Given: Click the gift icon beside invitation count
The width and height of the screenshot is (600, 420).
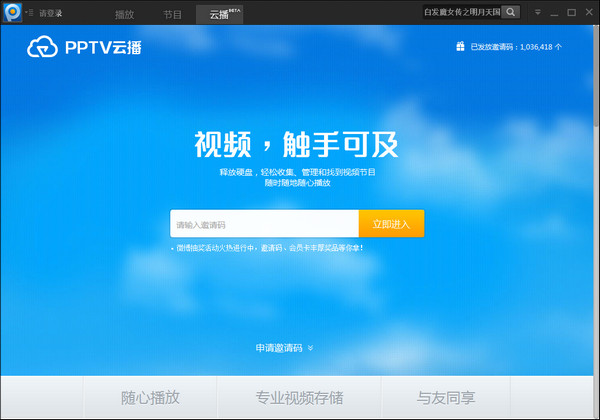Looking at the screenshot, I should (460, 46).
